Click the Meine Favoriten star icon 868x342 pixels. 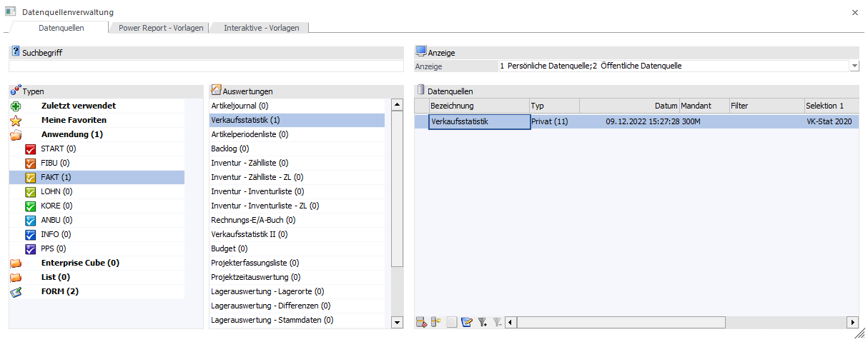[x=16, y=120]
